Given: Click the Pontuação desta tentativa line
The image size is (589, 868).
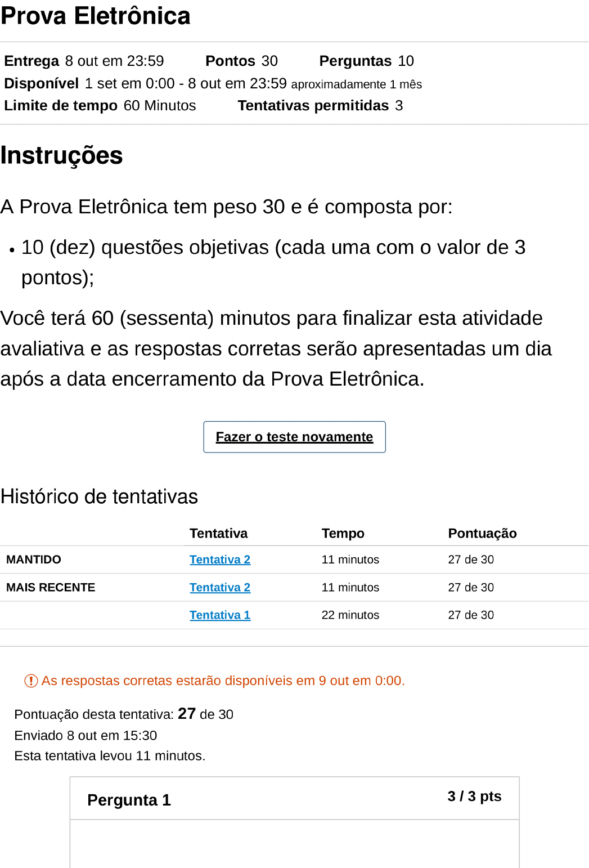Looking at the screenshot, I should [x=124, y=714].
